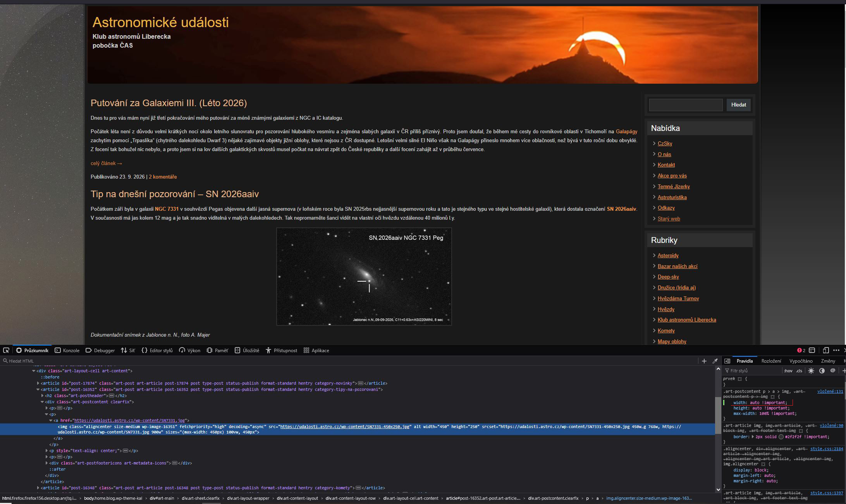Image resolution: width=846 pixels, height=504 pixels.
Task: Open the Paměť memory panel
Action: 217,350
